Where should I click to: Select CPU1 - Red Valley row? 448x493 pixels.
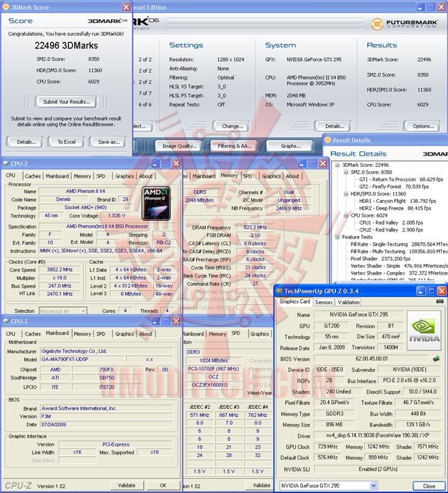click(x=391, y=223)
